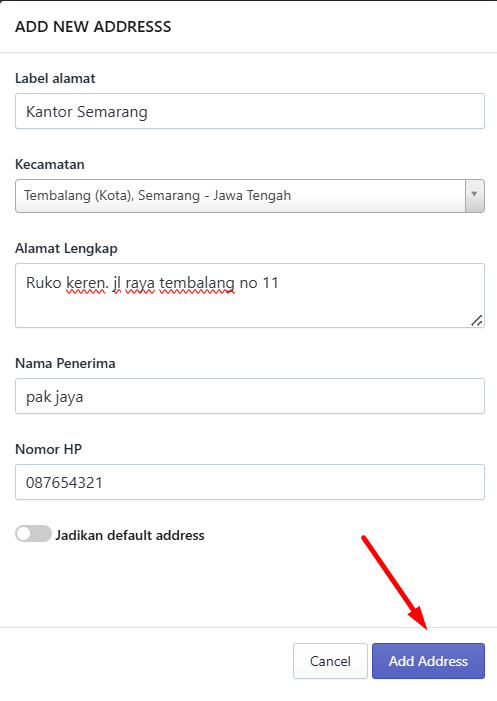Toggle the Jadikan default address switch
The height and width of the screenshot is (701, 497).
[x=34, y=534]
